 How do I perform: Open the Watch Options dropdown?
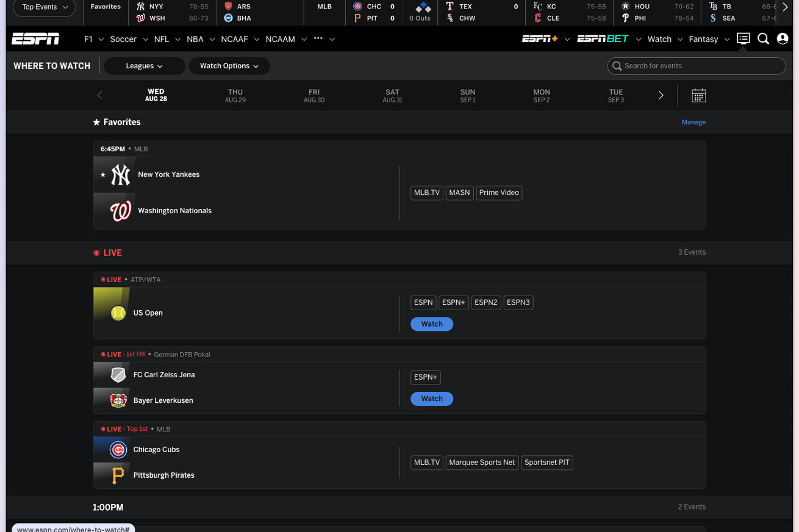pyautogui.click(x=229, y=66)
